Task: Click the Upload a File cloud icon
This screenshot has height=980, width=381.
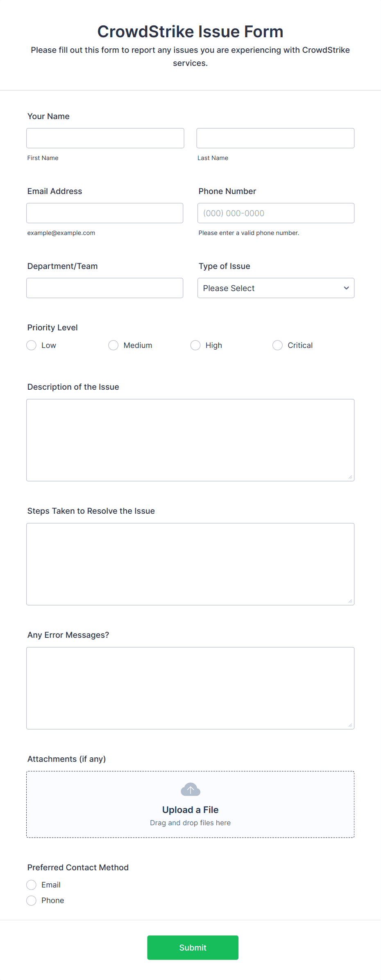Action: click(190, 788)
